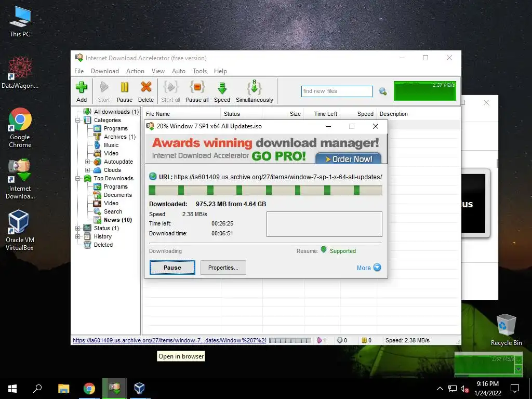
Task: Click the search magnifier icon next to find field
Action: [383, 91]
